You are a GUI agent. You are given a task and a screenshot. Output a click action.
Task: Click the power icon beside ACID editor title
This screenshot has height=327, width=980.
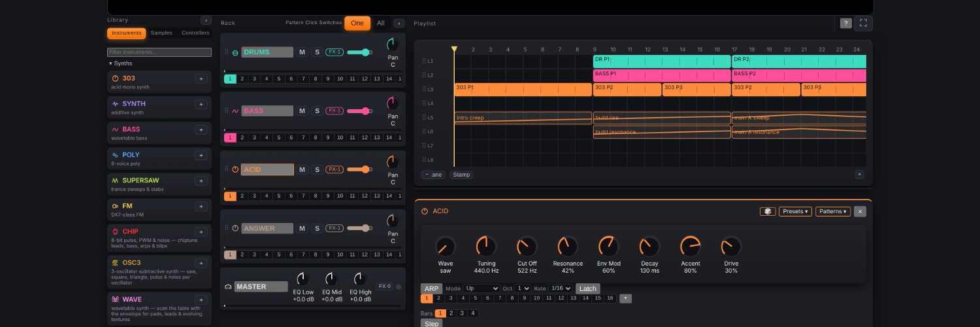pyautogui.click(x=425, y=211)
